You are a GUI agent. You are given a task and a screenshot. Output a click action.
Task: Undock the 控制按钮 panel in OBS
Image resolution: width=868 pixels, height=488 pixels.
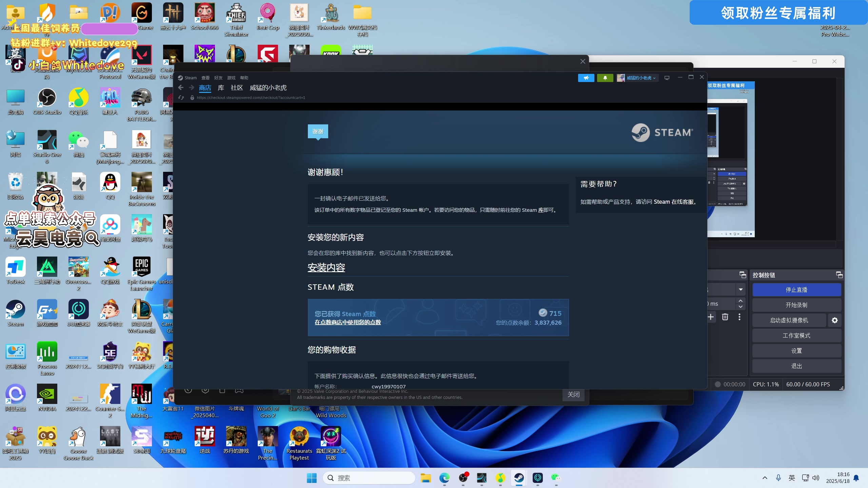pos(839,275)
